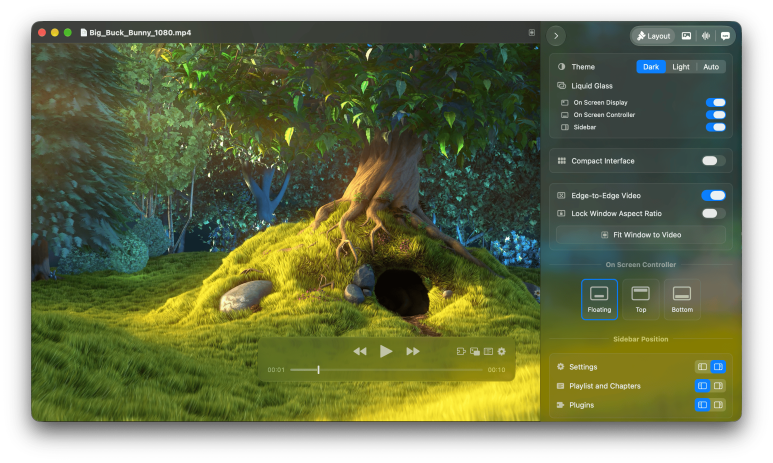Click the fast-forward button in the controller
This screenshot has width=773, height=463.
click(x=413, y=351)
